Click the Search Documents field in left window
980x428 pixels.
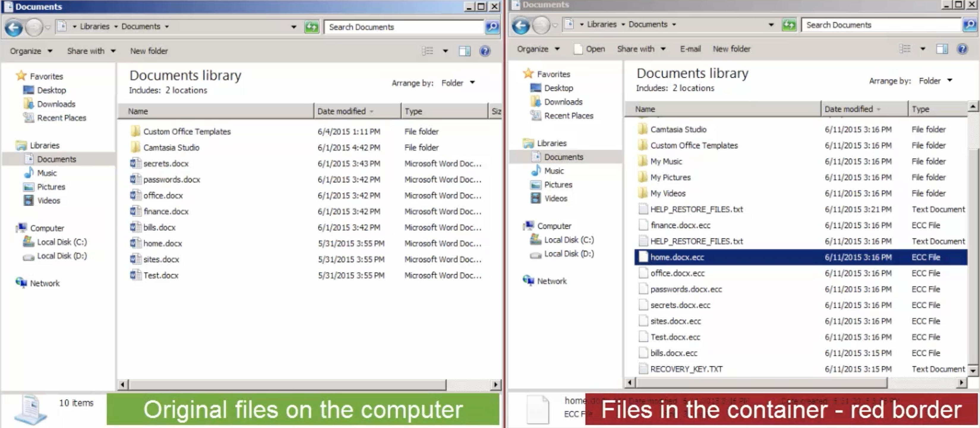pos(403,27)
